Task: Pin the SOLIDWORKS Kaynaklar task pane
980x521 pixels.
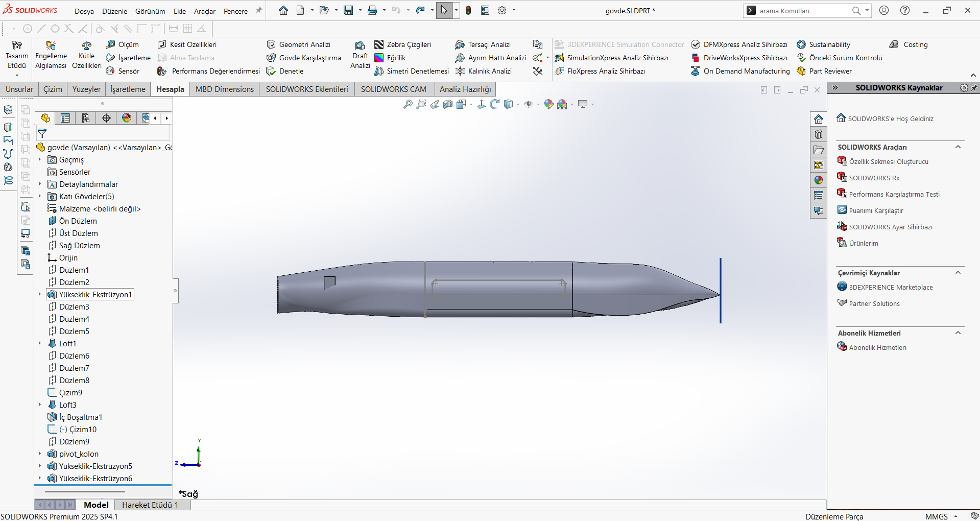Action: point(974,88)
